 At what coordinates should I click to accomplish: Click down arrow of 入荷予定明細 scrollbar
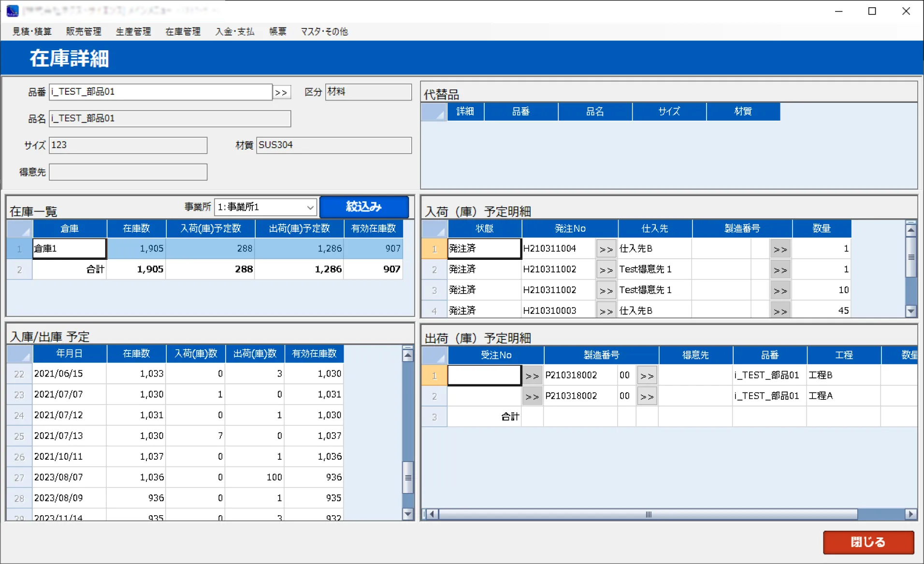click(911, 311)
